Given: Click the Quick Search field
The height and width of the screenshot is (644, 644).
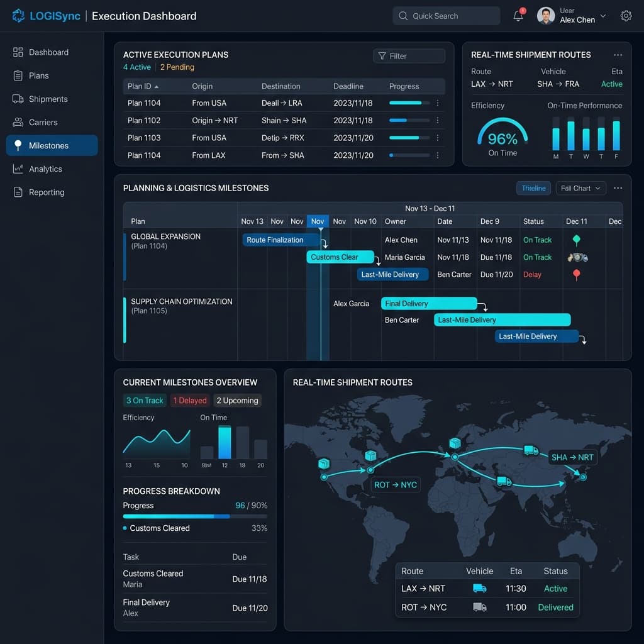Looking at the screenshot, I should [446, 16].
